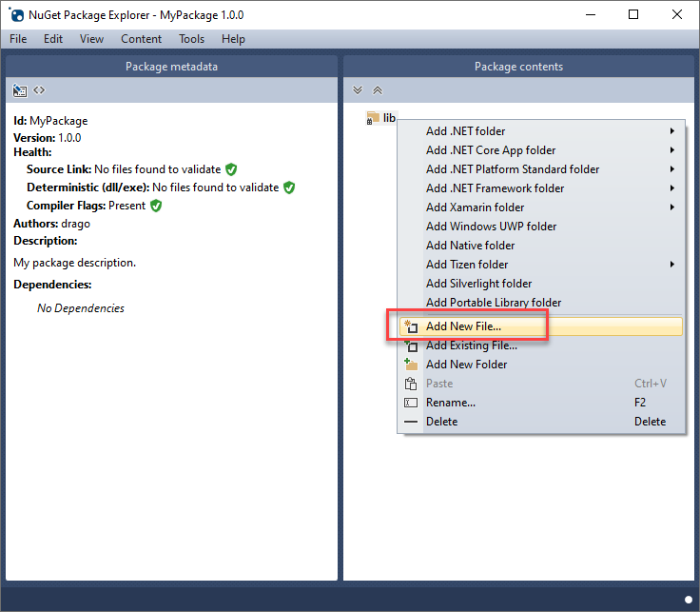Click the Add New File icon
700x612 pixels.
pyautogui.click(x=411, y=326)
